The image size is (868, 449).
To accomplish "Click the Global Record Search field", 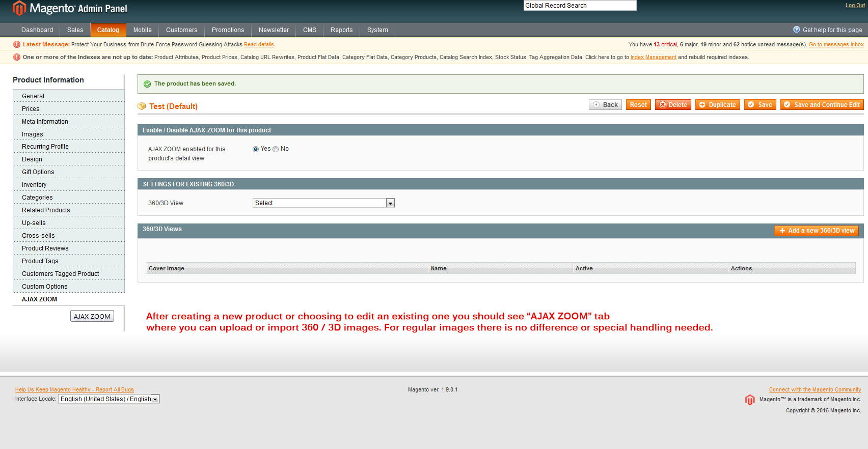I will (x=580, y=6).
